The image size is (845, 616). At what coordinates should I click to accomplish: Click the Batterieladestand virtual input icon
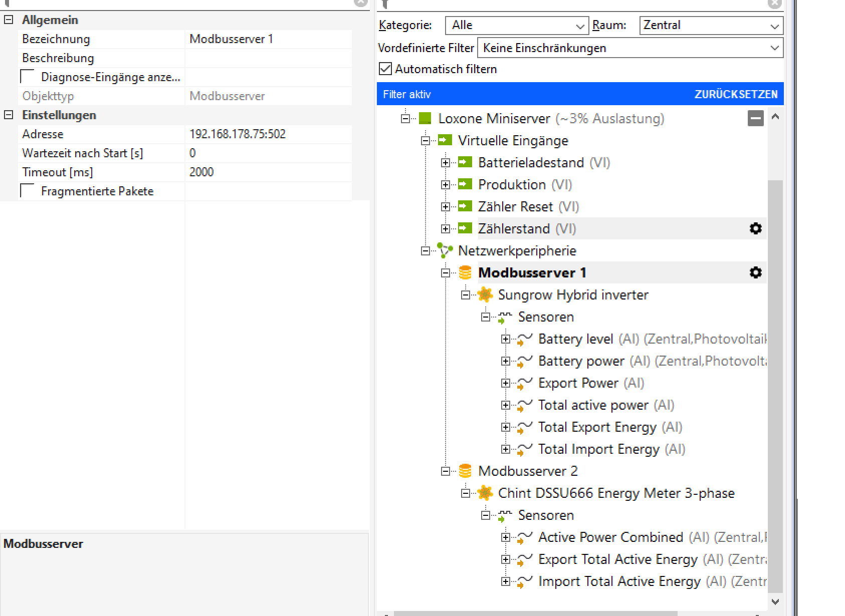coord(465,162)
